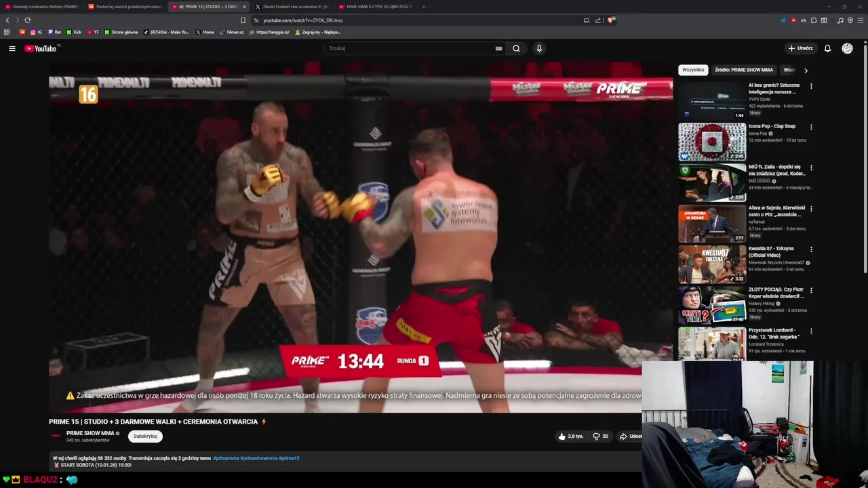868x488 pixels.
Task: Open the https://tanggle.io/ bookmark
Action: point(269,32)
